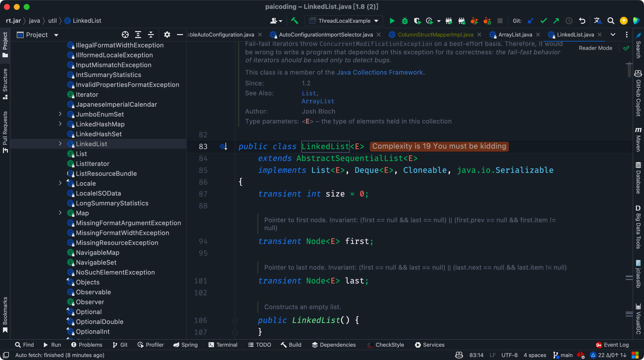The height and width of the screenshot is (360, 644).
Task: Switch to the ArrayList.java tab
Action: coord(515,35)
